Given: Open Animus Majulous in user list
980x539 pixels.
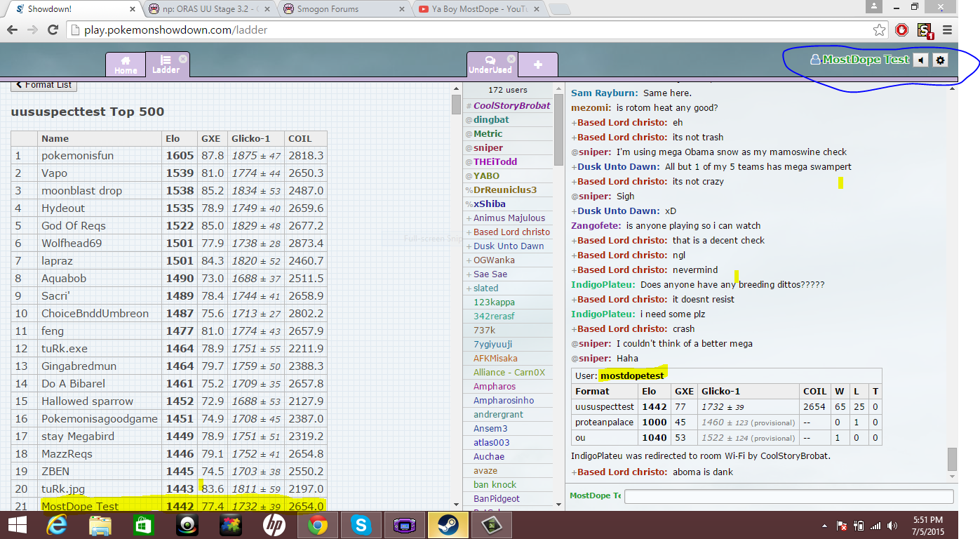Looking at the screenshot, I should 509,218.
